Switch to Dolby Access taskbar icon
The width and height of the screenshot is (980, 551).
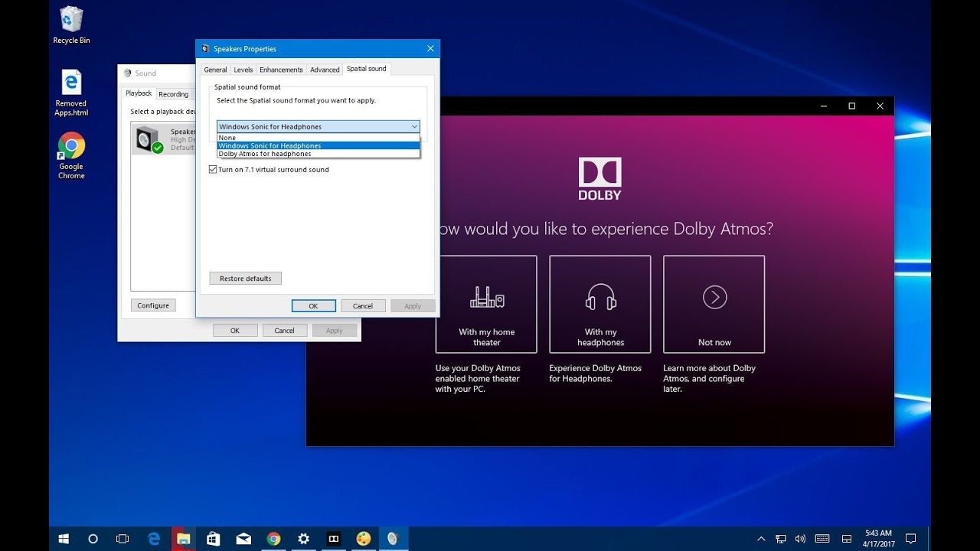[x=333, y=539]
